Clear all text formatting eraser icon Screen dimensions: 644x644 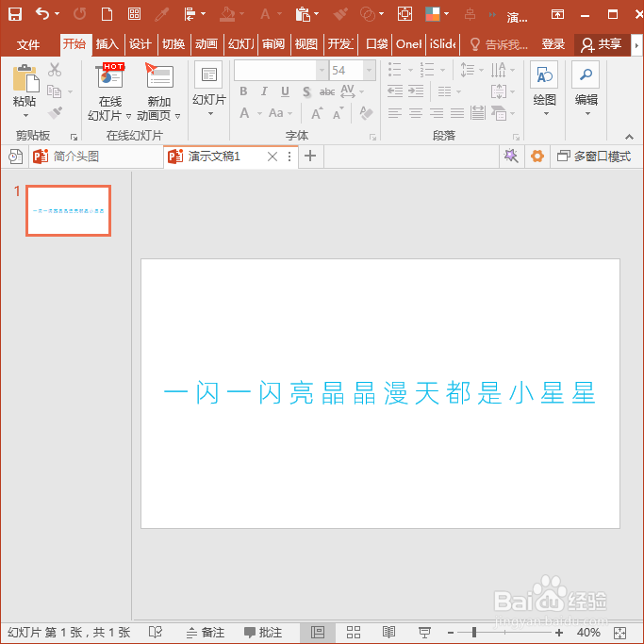click(366, 113)
